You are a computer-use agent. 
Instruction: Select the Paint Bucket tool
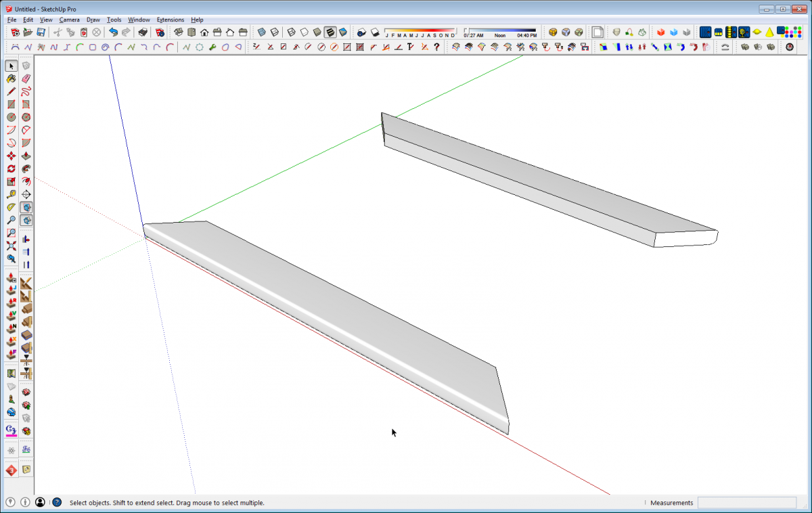click(x=12, y=79)
